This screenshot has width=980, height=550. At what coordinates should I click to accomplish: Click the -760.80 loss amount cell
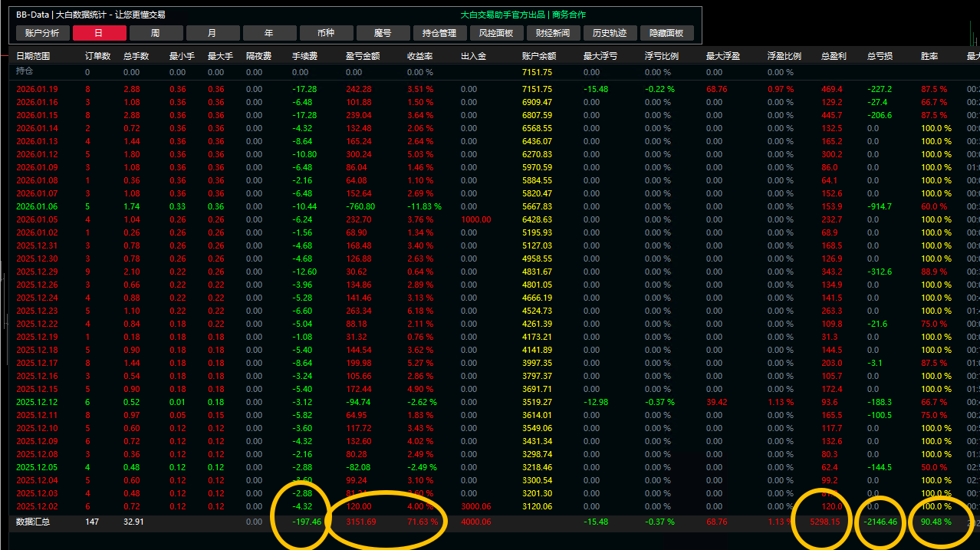[360, 206]
